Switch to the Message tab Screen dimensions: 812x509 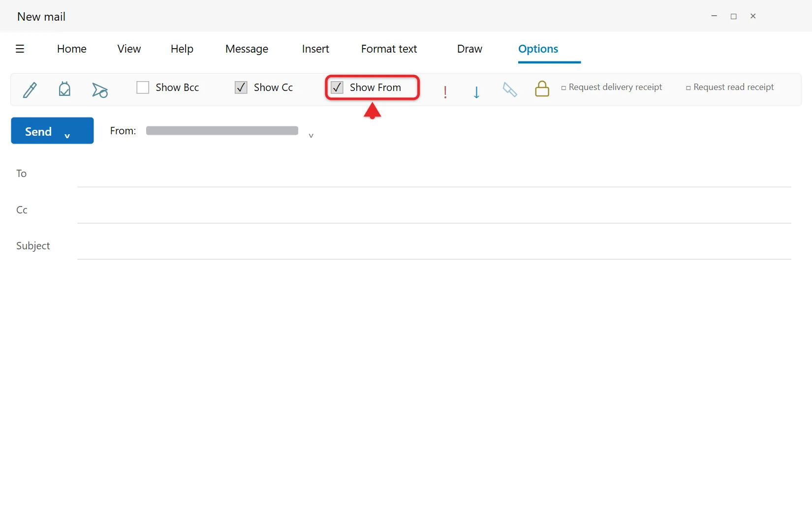[247, 49]
